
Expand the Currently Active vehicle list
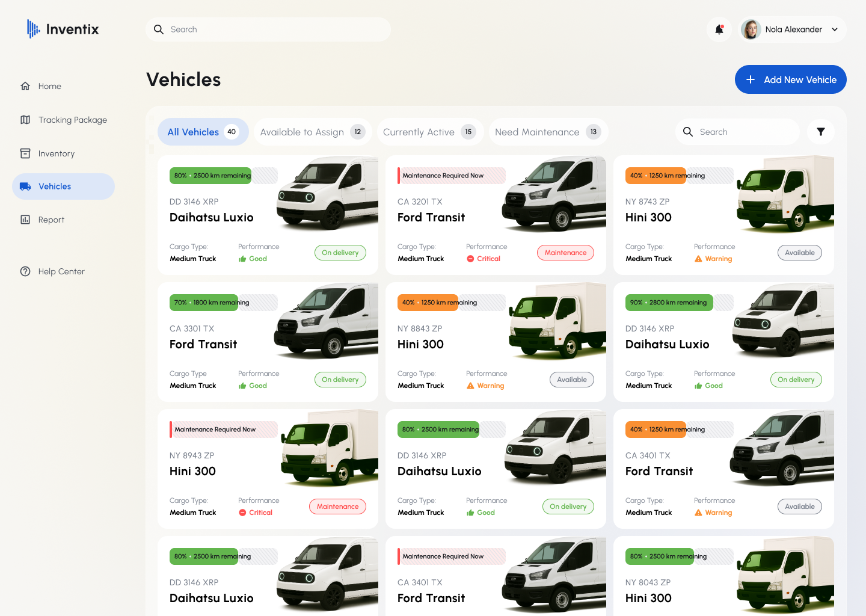coord(429,132)
